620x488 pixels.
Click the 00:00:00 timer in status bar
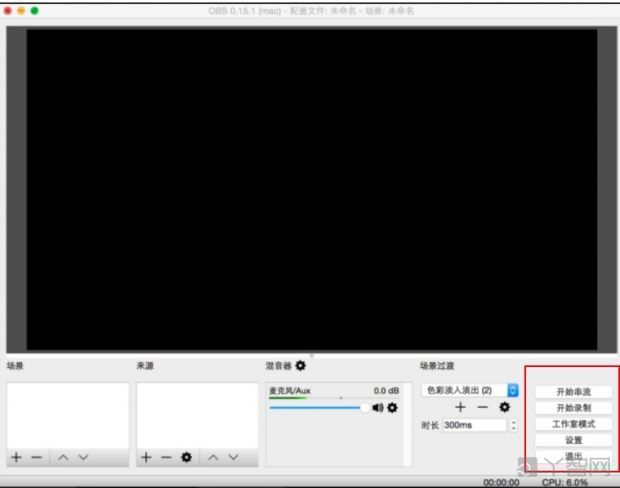point(501,482)
